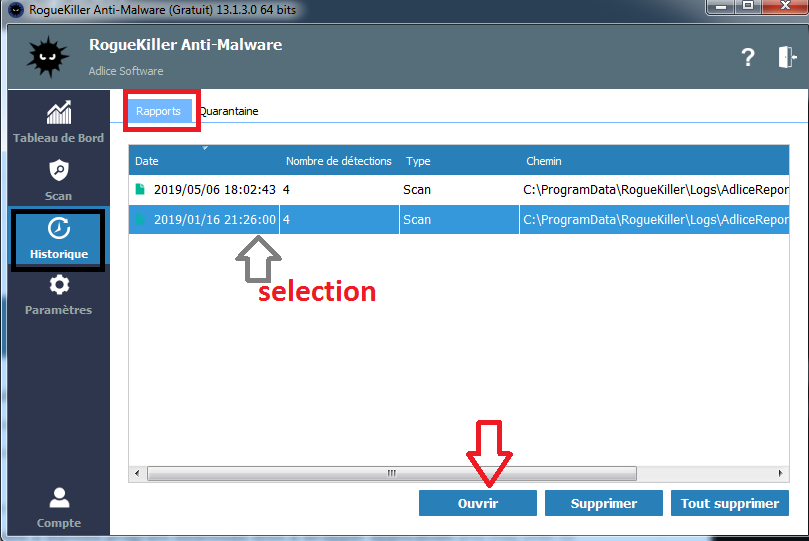Sort by the Date column header
The image size is (809, 541).
(x=147, y=161)
